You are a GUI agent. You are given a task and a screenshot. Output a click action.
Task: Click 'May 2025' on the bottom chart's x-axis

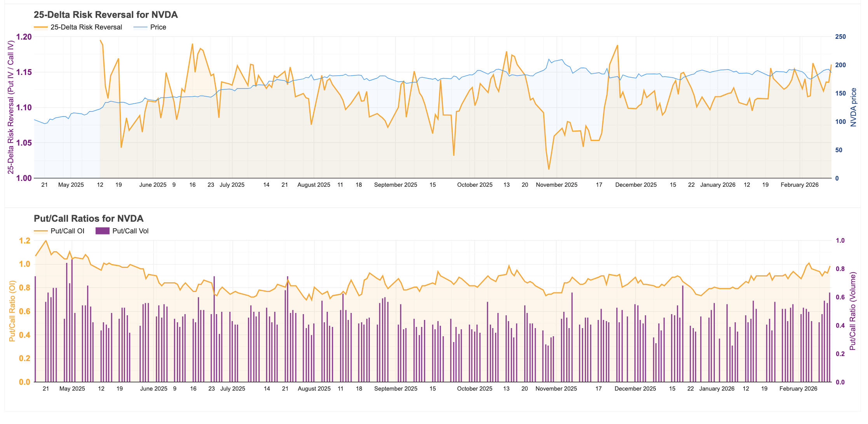click(72, 389)
